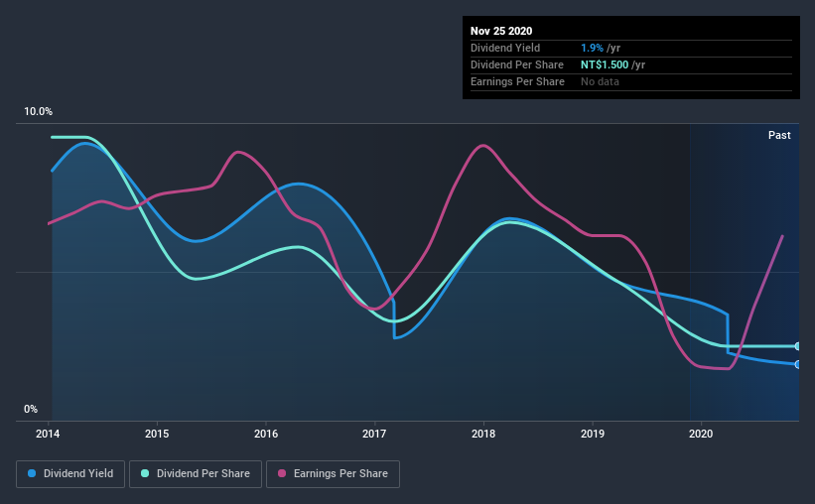Screen dimensions: 815x504
Task: Click the tooltip Dividend Per Share row label
Action: [x=516, y=64]
